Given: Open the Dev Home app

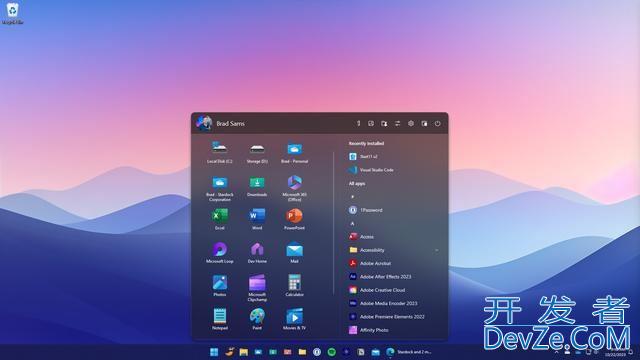Looking at the screenshot, I should pos(257,252).
